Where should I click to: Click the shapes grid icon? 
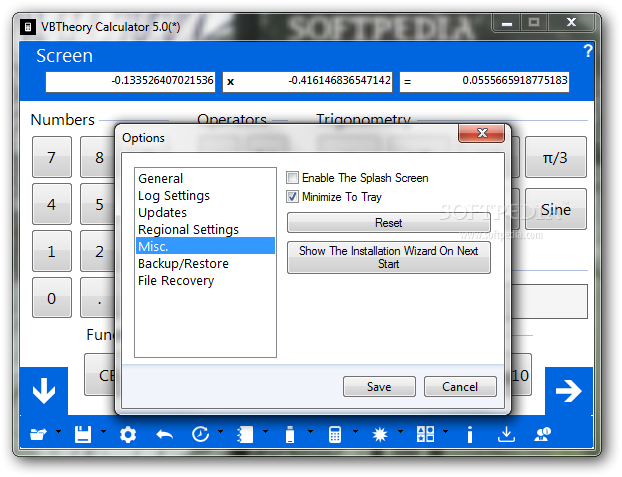(425, 434)
